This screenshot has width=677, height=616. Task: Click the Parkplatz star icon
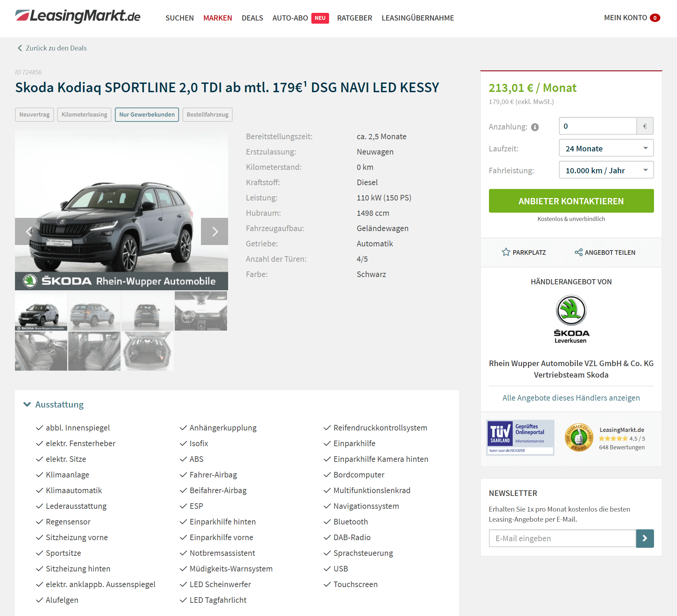[506, 252]
